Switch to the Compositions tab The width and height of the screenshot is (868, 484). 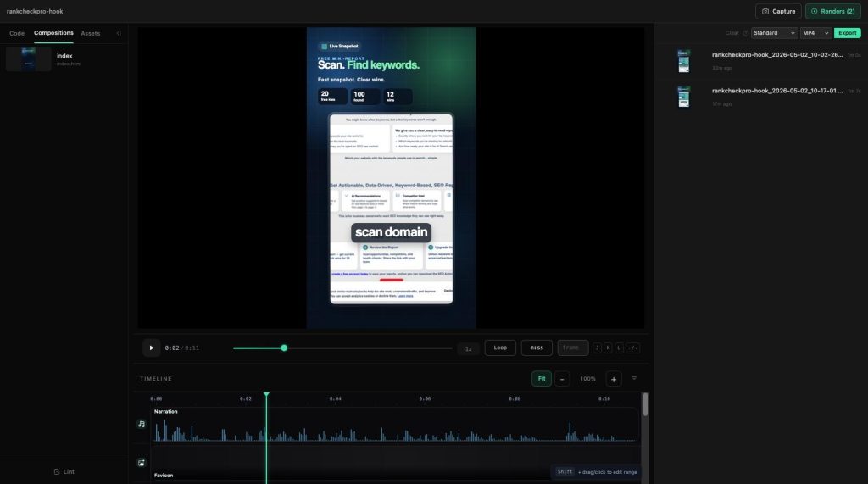point(53,33)
